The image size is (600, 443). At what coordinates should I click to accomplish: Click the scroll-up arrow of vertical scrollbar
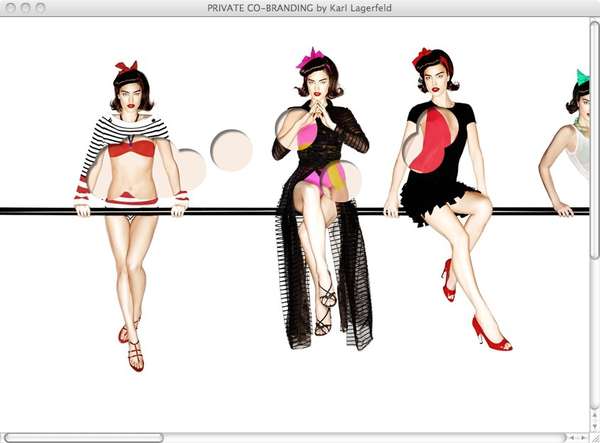[x=595, y=415]
